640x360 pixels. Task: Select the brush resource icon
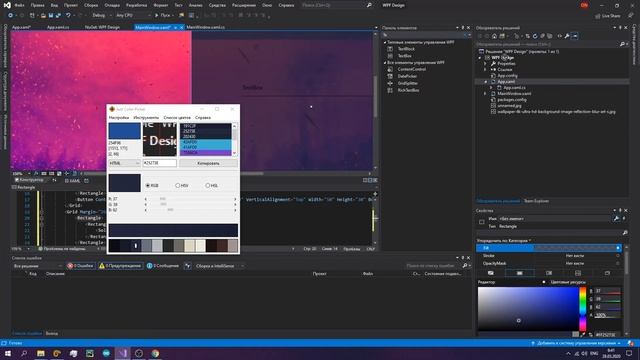(x=607, y=273)
